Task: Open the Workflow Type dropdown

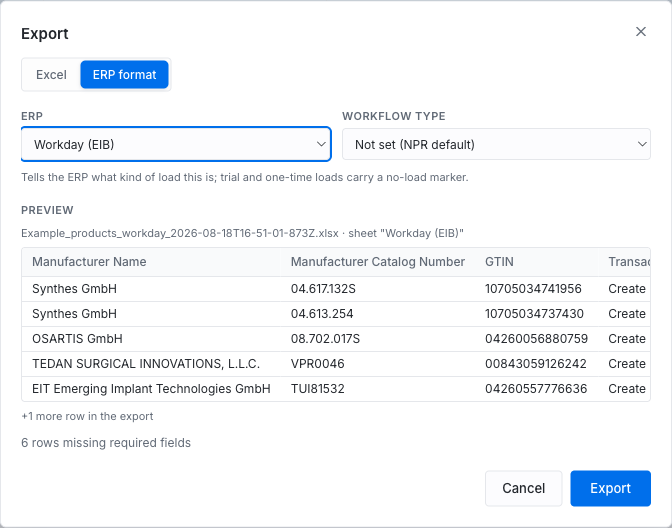Action: tap(496, 144)
